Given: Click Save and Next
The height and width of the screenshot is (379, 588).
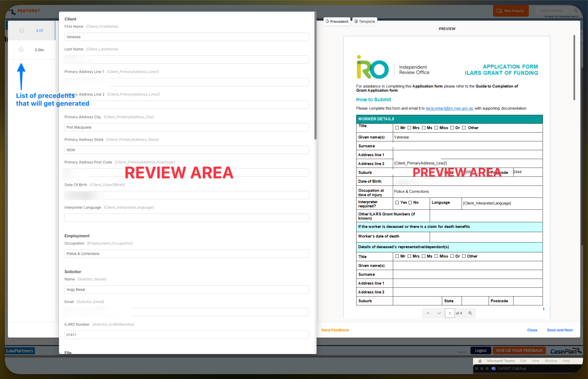Looking at the screenshot, I should pos(560,330).
